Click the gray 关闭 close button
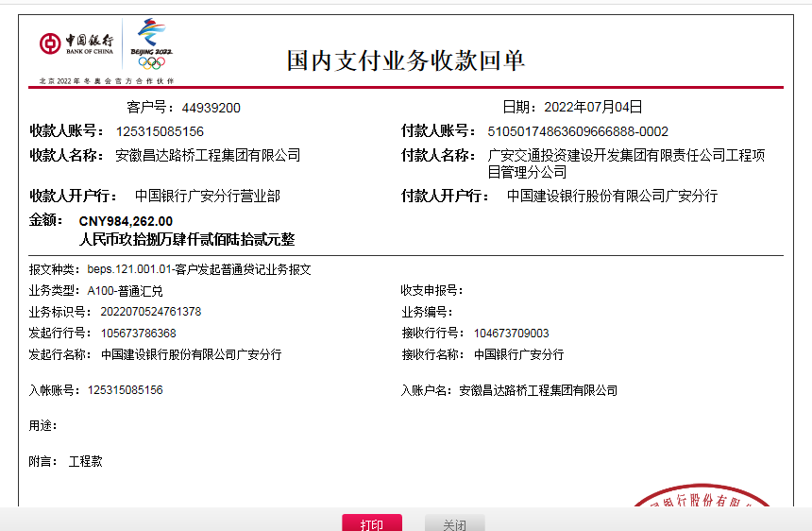Viewport: 812px width, 531px height. click(x=454, y=523)
